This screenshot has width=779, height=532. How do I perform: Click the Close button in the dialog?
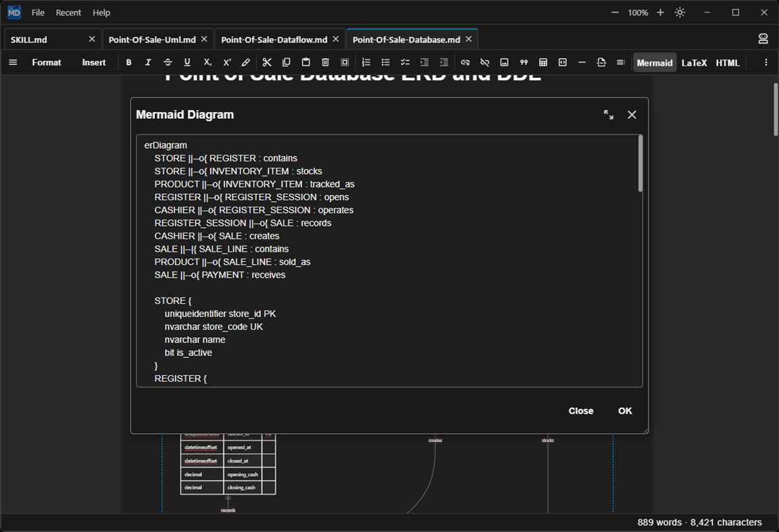click(x=581, y=411)
